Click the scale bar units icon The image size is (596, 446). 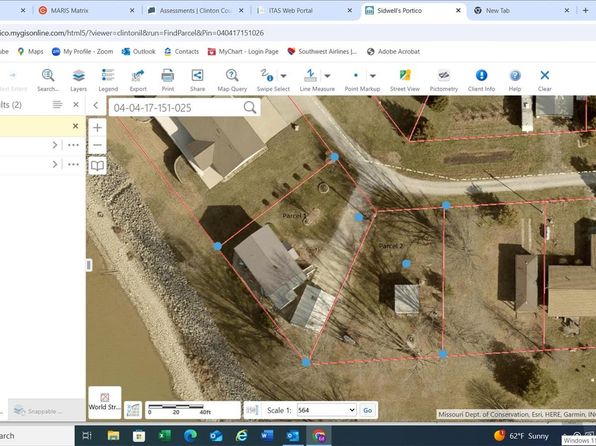pos(133,410)
